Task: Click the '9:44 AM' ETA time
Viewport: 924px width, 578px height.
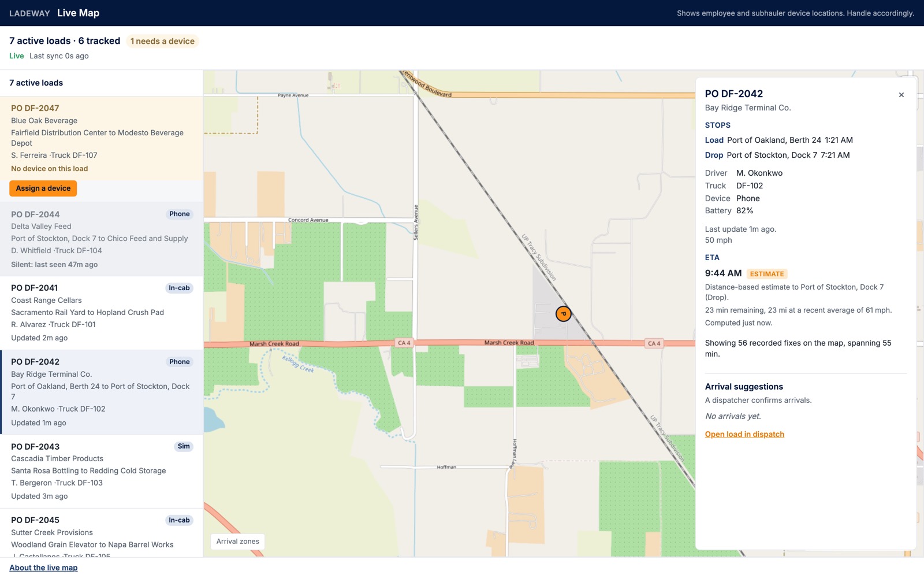Action: (x=723, y=273)
